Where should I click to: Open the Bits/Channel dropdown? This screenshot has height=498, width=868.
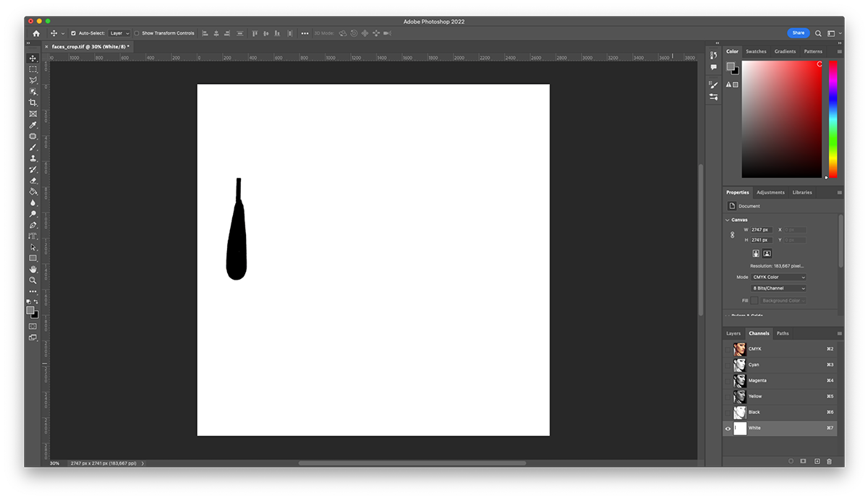coord(778,288)
